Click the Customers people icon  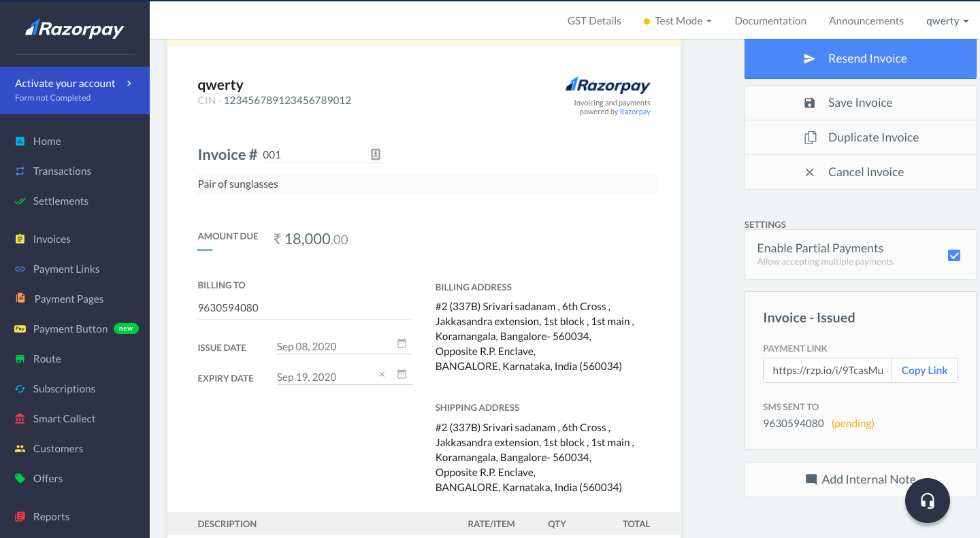[x=20, y=449]
